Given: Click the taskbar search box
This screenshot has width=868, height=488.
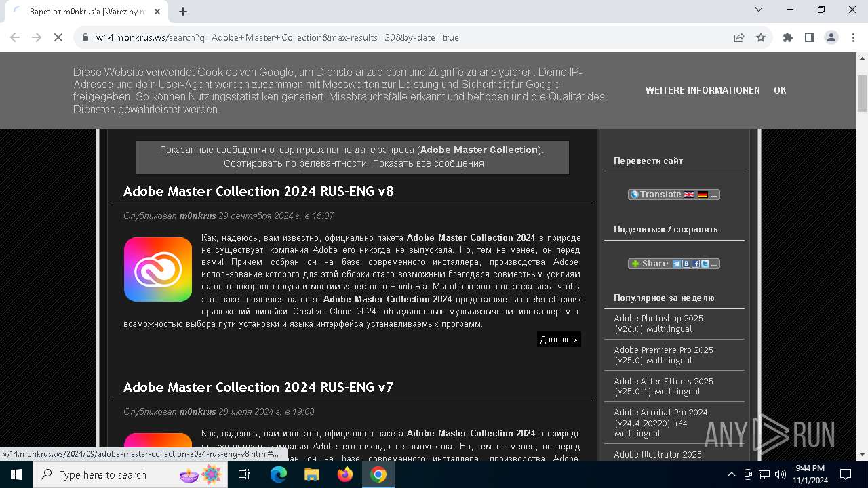Looking at the screenshot, I should point(131,474).
